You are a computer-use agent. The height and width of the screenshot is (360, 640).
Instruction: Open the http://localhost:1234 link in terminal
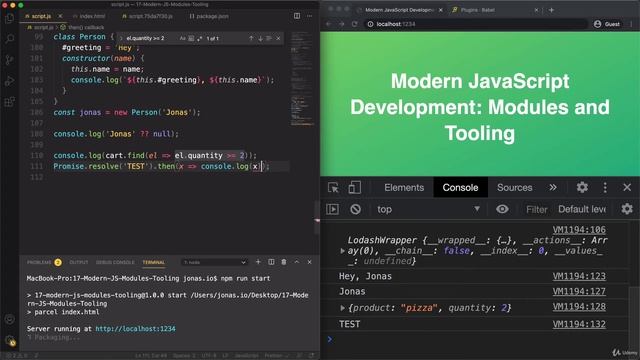click(136, 329)
